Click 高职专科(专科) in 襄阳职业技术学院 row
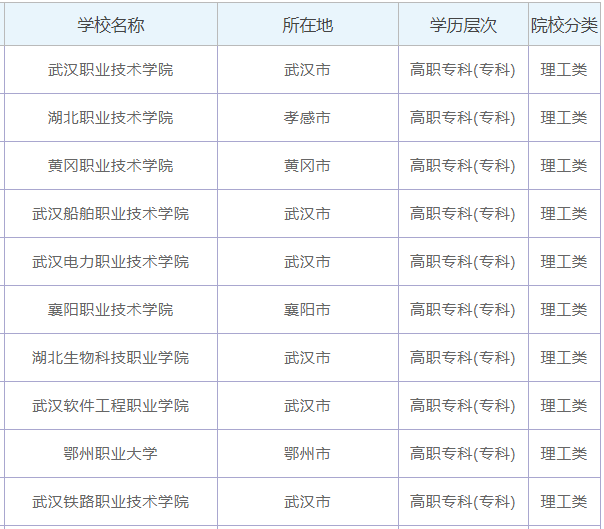604x529 pixels. point(463,309)
